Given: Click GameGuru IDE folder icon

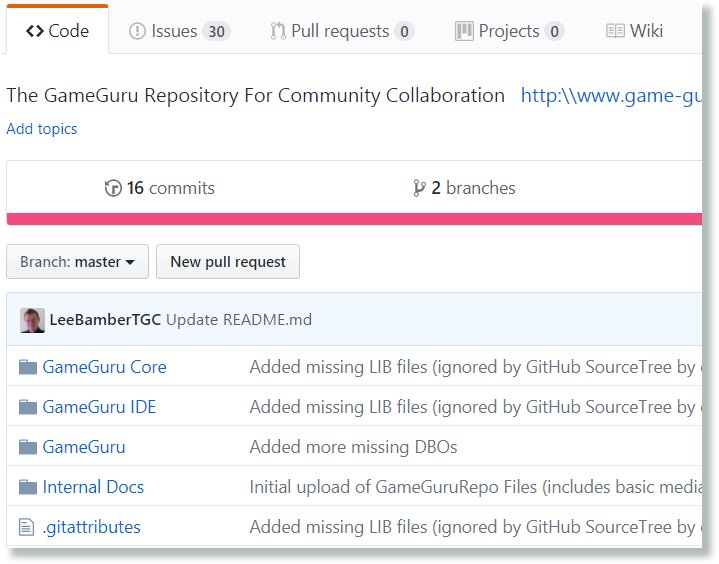Looking at the screenshot, I should 28,407.
